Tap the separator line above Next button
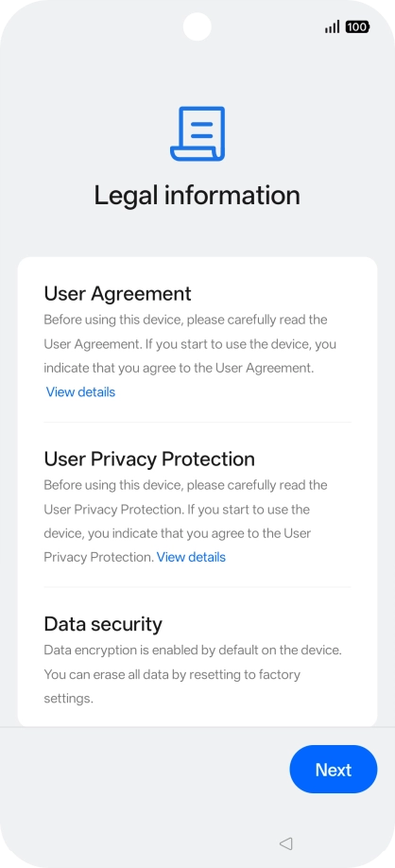Viewport: 395px width, 868px height. [197, 727]
